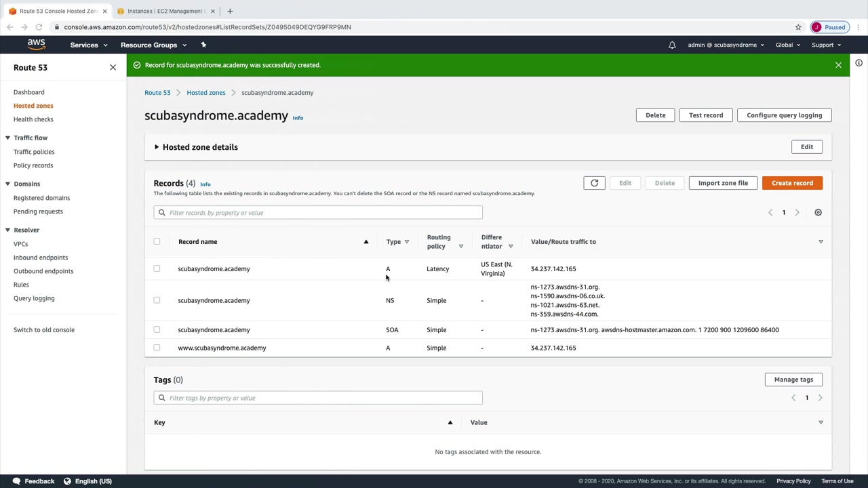Open the Support dropdown menu
This screenshot has height=488, width=868.
click(826, 45)
